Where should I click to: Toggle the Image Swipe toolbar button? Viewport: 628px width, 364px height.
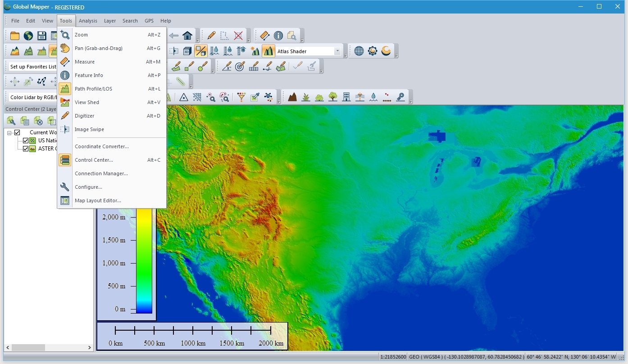[174, 51]
